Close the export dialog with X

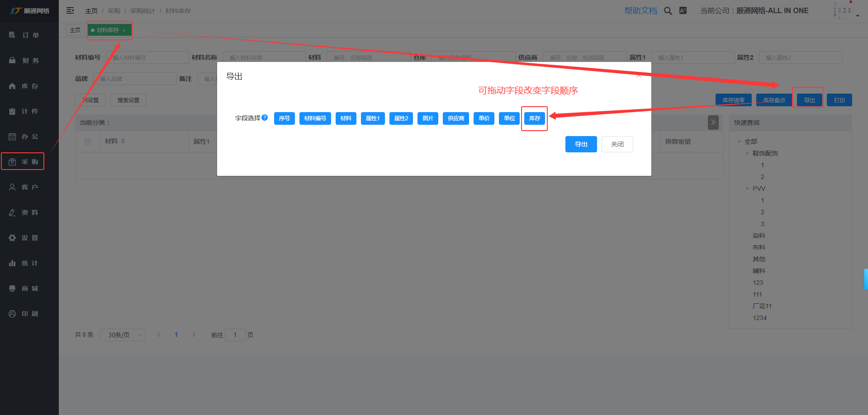pyautogui.click(x=638, y=75)
